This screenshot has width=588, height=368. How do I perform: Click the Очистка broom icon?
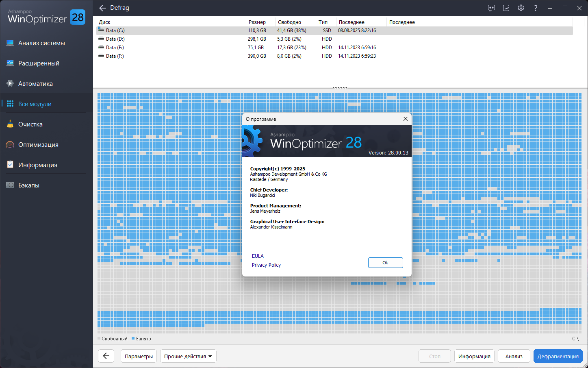point(10,124)
